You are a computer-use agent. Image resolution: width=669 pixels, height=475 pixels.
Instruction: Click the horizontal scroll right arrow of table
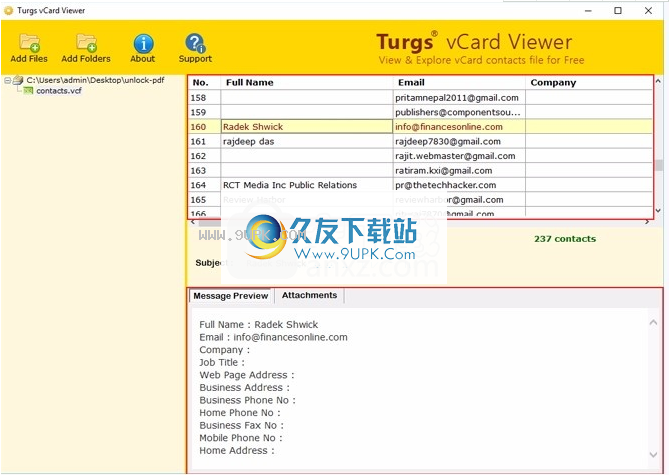(647, 222)
